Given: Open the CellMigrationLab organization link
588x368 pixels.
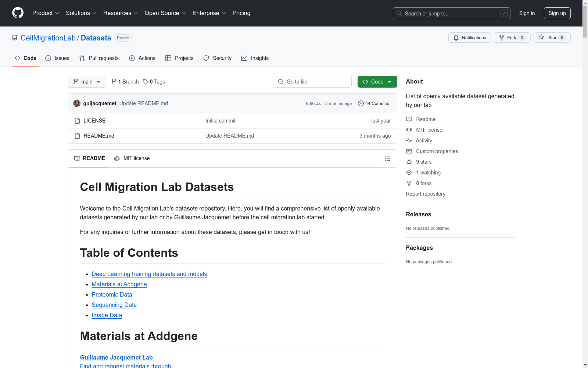Looking at the screenshot, I should tap(48, 38).
